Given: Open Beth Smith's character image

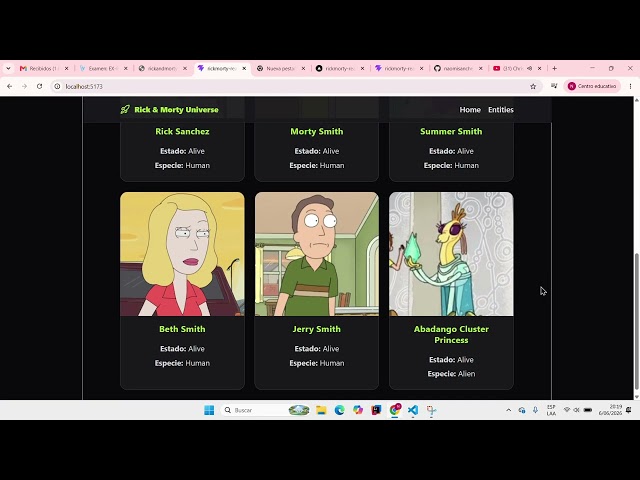Looking at the screenshot, I should (x=182, y=254).
